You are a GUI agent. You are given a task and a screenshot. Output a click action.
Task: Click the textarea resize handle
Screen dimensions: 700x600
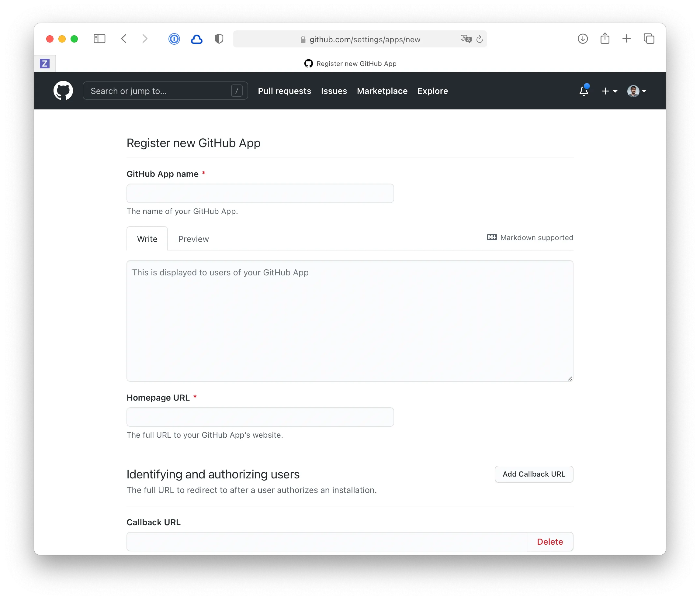(570, 378)
